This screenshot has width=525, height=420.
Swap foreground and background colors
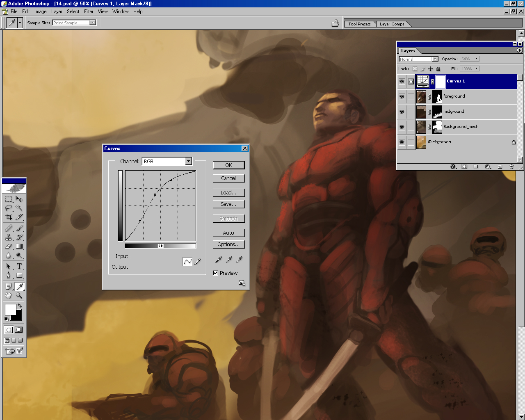20,306
